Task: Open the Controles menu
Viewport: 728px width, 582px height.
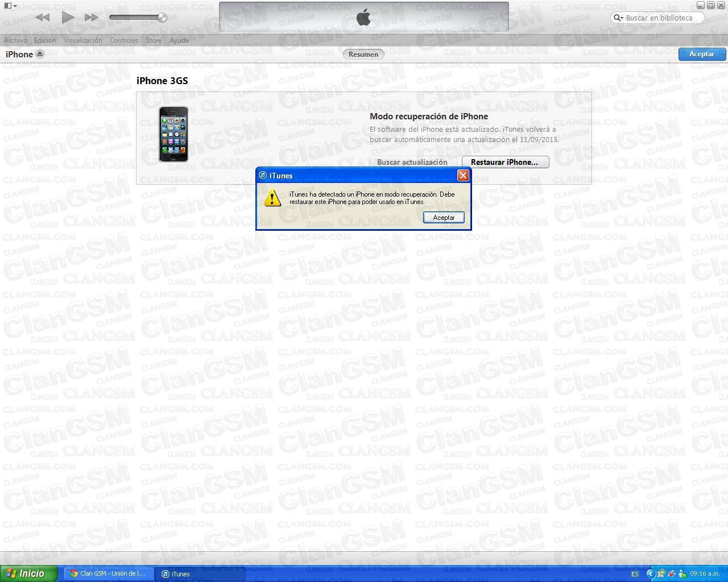Action: [123, 40]
